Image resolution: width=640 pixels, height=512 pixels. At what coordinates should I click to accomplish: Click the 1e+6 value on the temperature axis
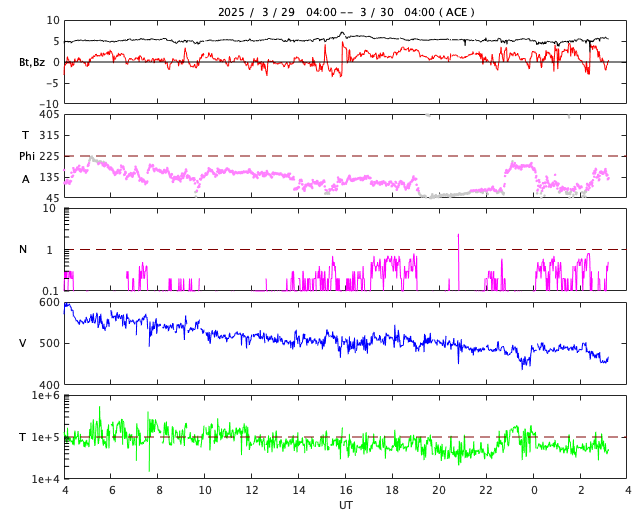46,396
